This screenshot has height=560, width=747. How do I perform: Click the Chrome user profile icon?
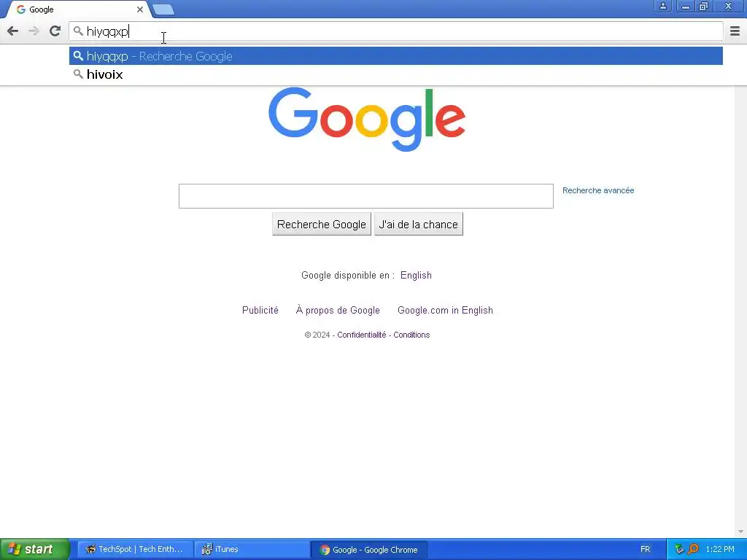tap(662, 6)
